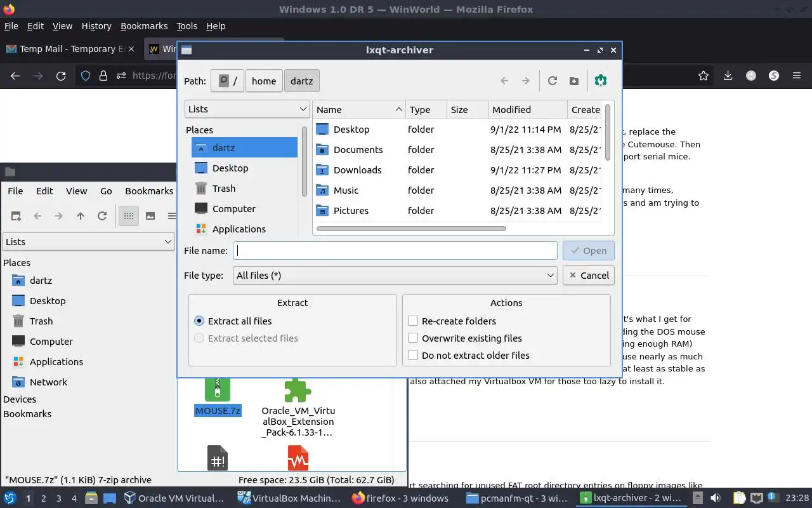Click the new tab icon in pcmanfm-qt toolbar
The width and height of the screenshot is (812, 508).
pos(16,216)
